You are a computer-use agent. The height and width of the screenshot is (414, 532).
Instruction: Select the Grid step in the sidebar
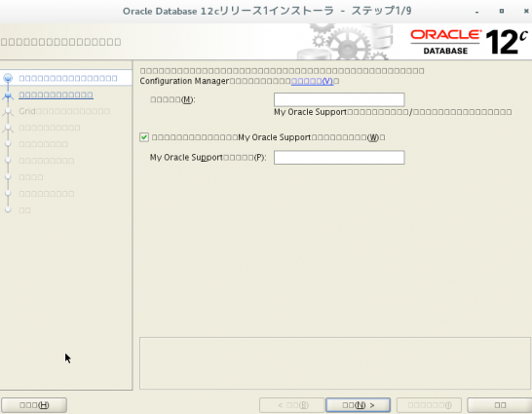64,111
